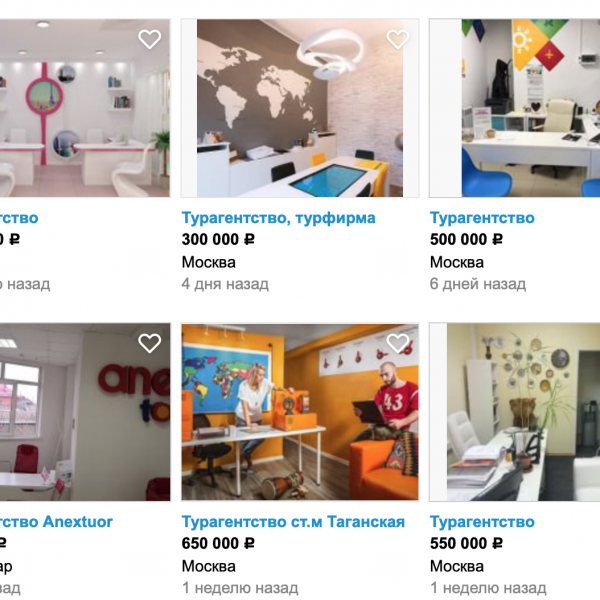This screenshot has height=600, width=600.
Task: Open the 500 000 ₽ Турагентство link
Action: coord(482,218)
